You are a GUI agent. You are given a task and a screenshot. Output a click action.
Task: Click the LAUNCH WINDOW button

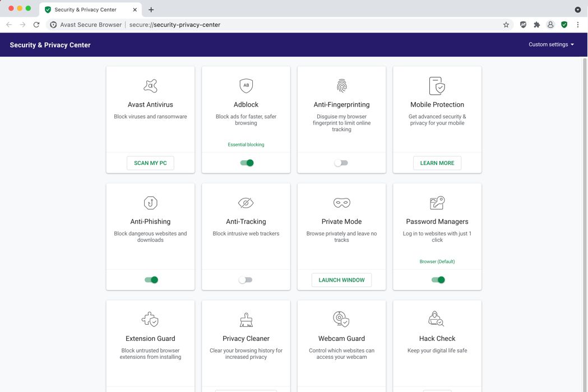pos(341,280)
